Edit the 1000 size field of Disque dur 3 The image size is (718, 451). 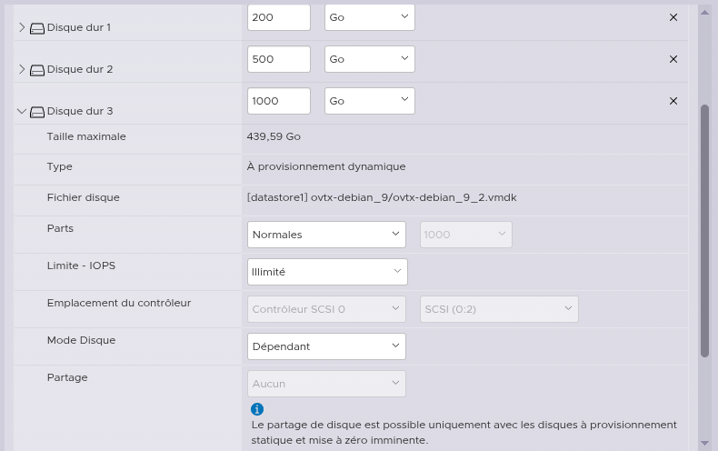pyautogui.click(x=279, y=101)
